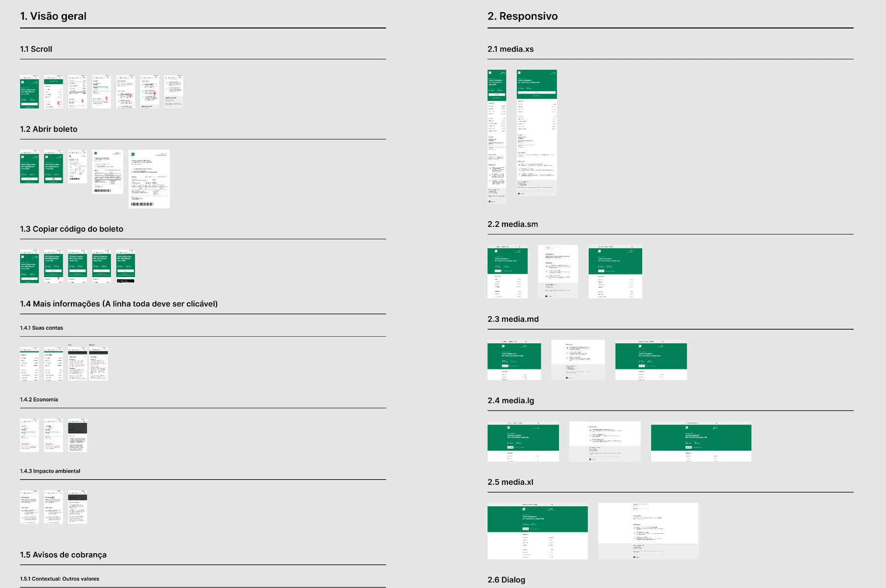Click the '1.2 Abrir boleto' heading
Viewport: 886px width, 588px height.
pyautogui.click(x=49, y=129)
